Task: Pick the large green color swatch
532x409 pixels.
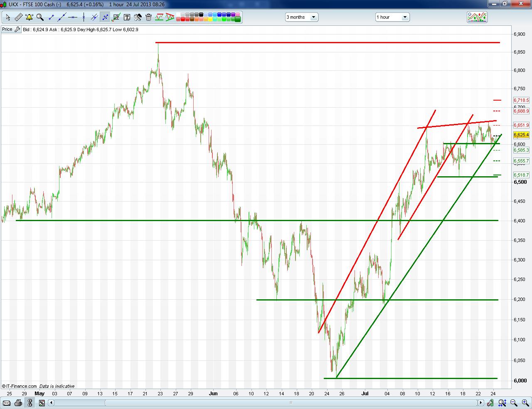Action: [237, 19]
